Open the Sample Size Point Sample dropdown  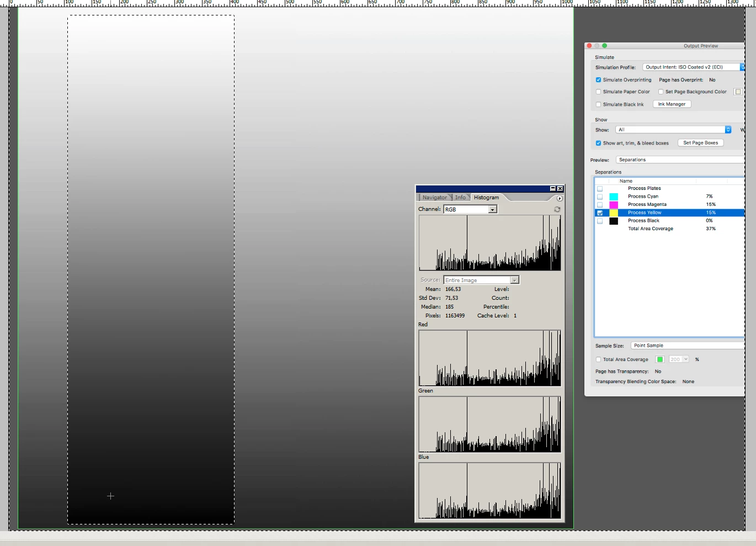688,346
